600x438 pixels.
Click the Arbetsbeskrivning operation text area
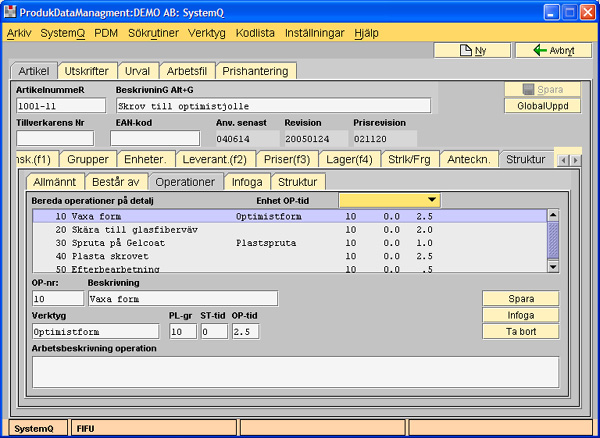click(x=295, y=372)
